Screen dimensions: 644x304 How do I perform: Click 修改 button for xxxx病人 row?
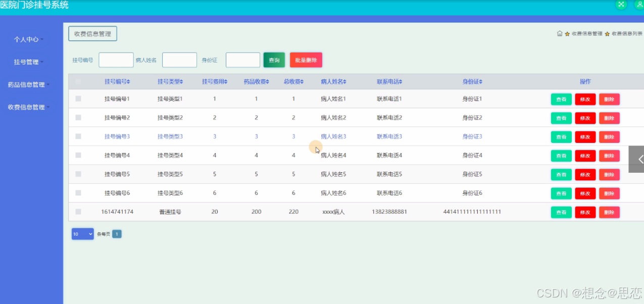pyautogui.click(x=585, y=212)
